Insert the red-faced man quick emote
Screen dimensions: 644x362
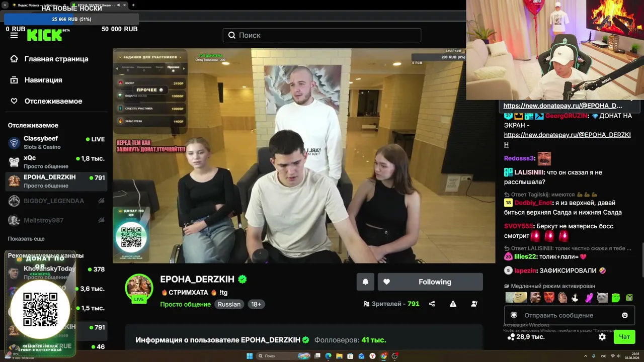coord(549,298)
